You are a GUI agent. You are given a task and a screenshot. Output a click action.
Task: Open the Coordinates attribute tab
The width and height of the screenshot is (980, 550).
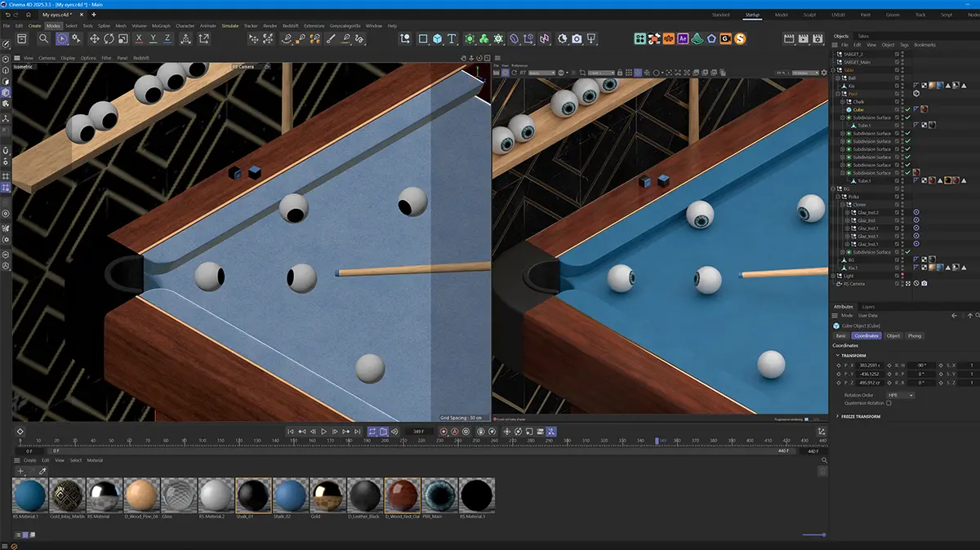[x=866, y=335]
